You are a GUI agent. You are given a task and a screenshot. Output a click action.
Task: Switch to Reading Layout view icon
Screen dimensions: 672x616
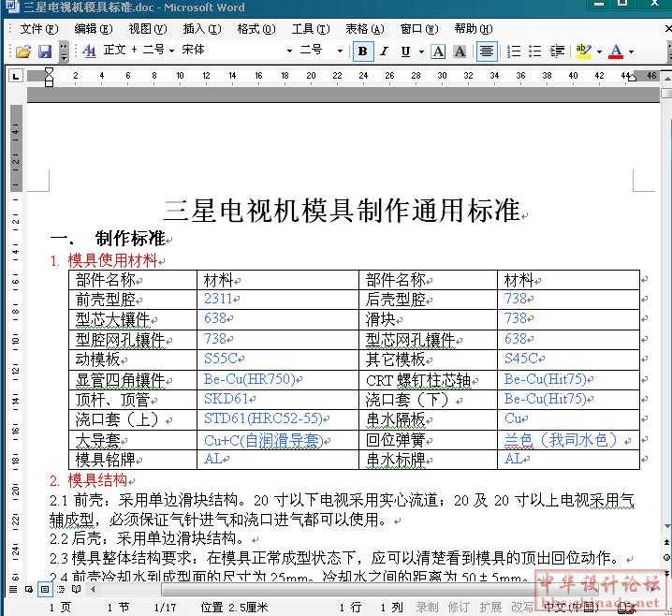pyautogui.click(x=76, y=589)
